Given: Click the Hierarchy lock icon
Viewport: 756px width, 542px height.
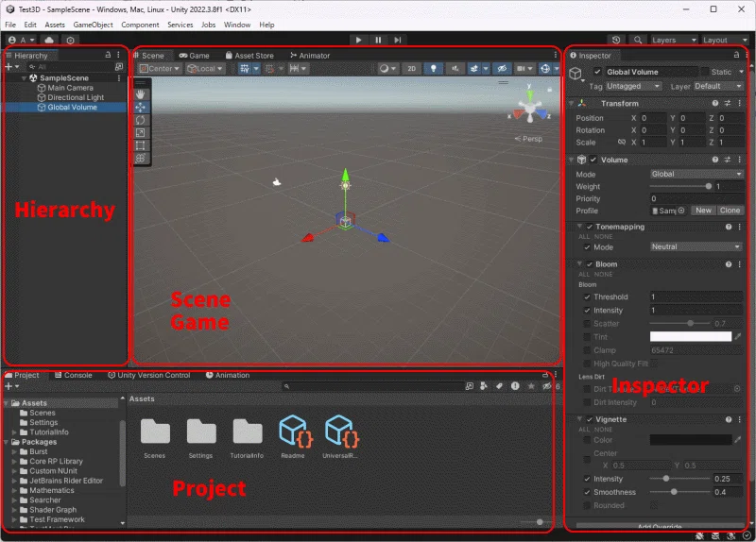Looking at the screenshot, I should [x=108, y=55].
